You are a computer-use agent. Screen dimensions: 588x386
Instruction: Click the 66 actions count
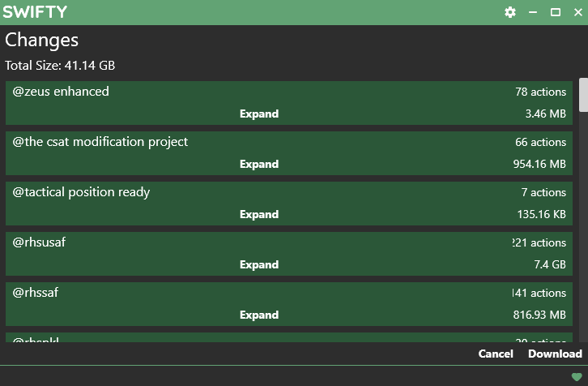pyautogui.click(x=540, y=143)
